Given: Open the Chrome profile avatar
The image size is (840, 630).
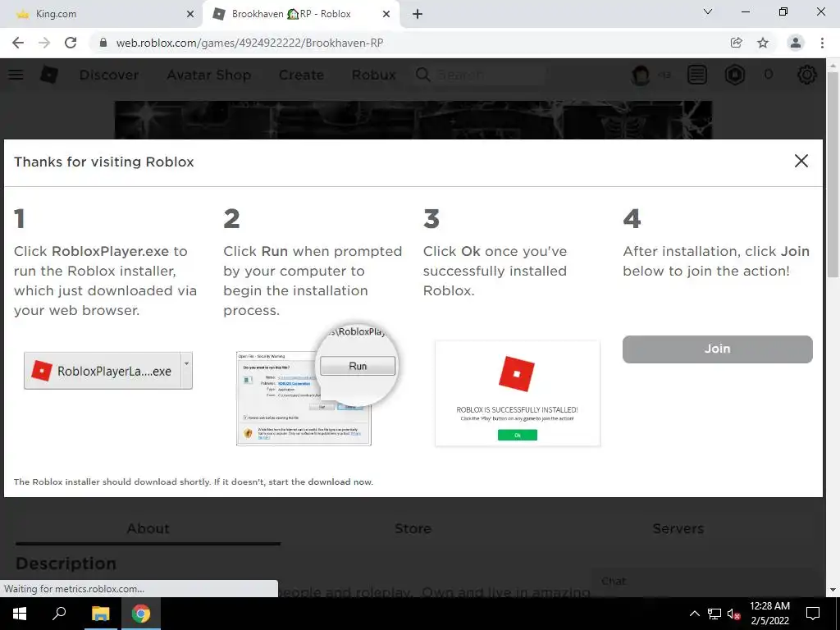Looking at the screenshot, I should 796,43.
